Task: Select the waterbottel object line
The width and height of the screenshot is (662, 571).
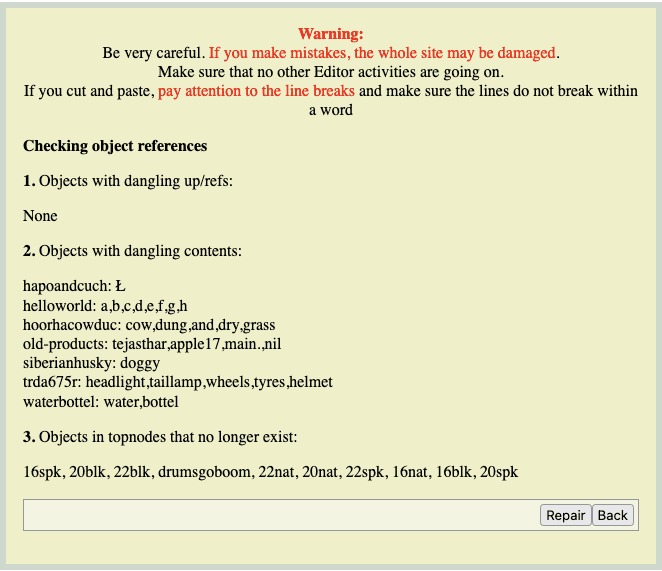Action: pyautogui.click(x=100, y=401)
